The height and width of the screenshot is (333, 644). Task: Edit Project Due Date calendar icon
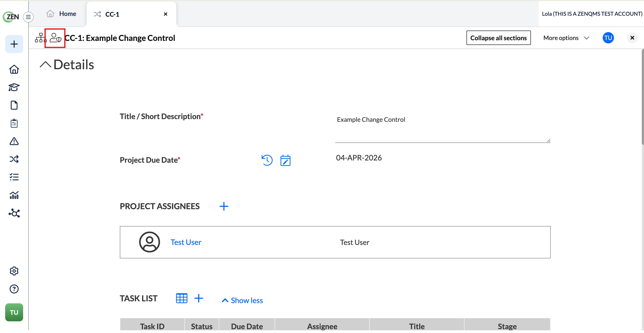285,161
